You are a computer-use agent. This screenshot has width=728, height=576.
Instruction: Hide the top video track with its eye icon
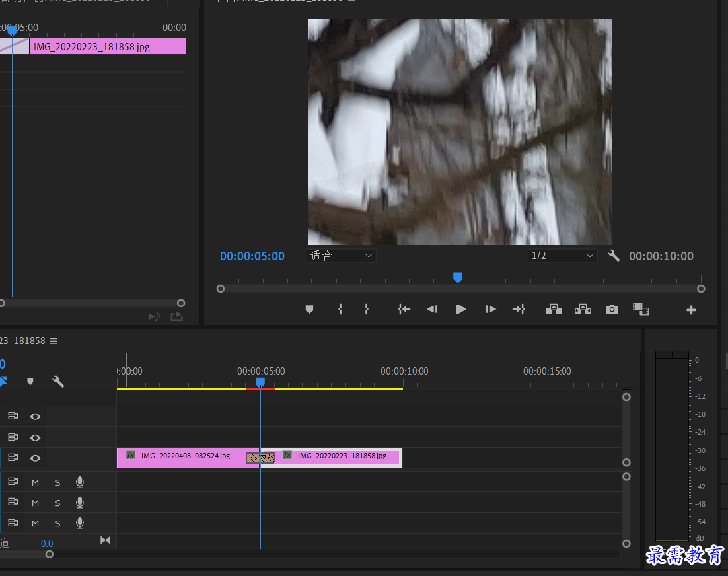tap(35, 417)
